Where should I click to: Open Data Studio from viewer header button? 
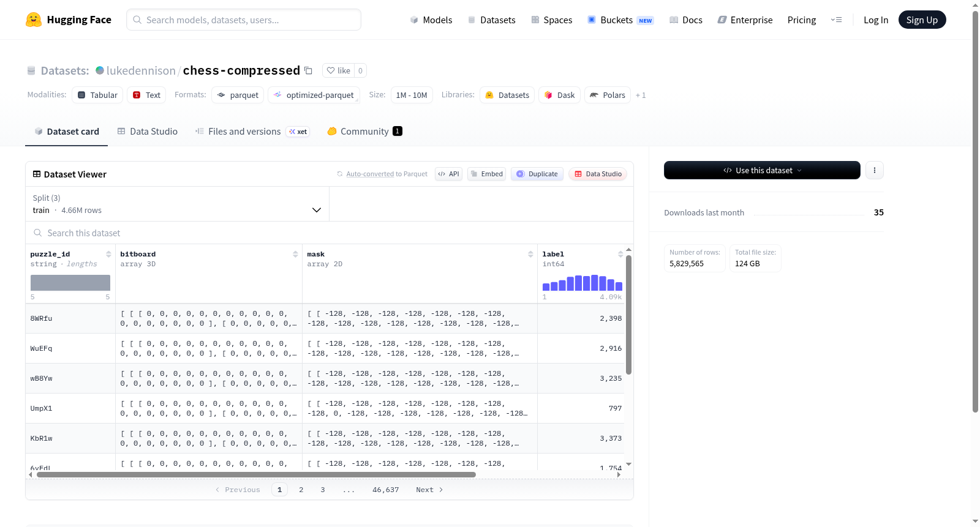598,174
